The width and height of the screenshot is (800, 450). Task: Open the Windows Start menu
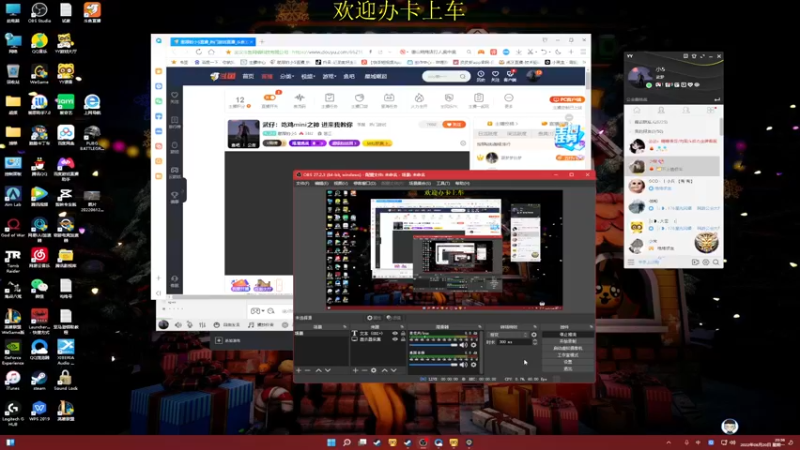click(331, 442)
